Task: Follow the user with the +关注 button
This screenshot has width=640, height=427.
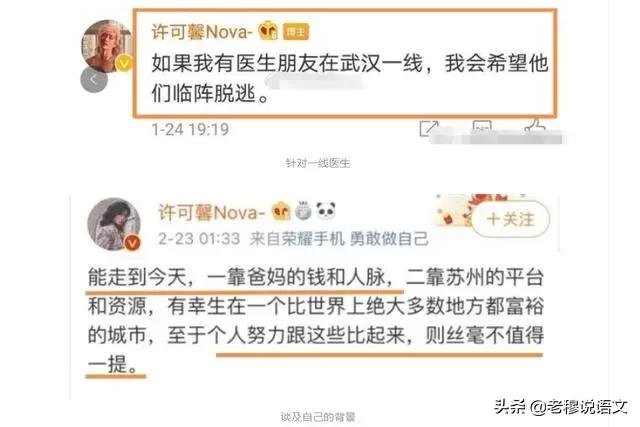Action: (x=510, y=219)
